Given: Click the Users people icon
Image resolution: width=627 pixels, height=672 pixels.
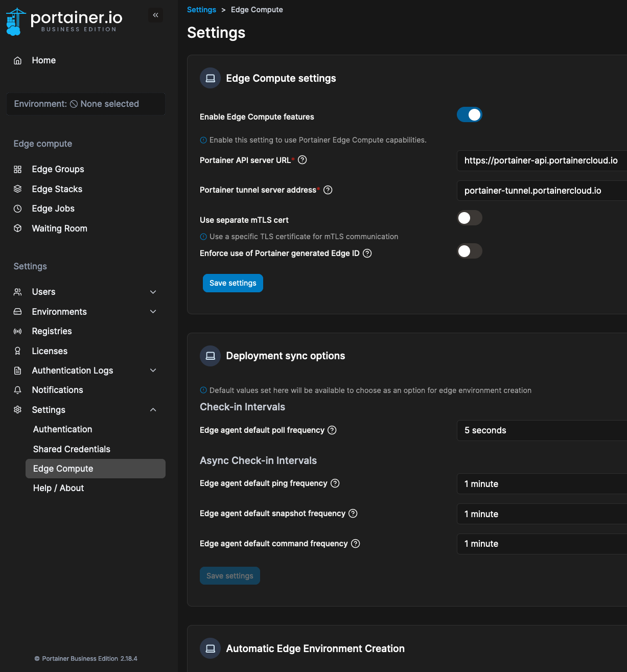Looking at the screenshot, I should click(18, 292).
